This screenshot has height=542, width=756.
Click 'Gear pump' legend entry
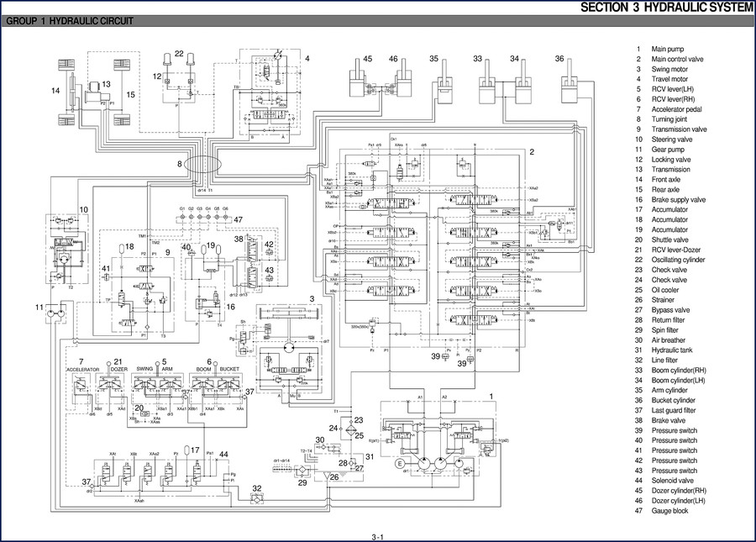pyautogui.click(x=668, y=150)
